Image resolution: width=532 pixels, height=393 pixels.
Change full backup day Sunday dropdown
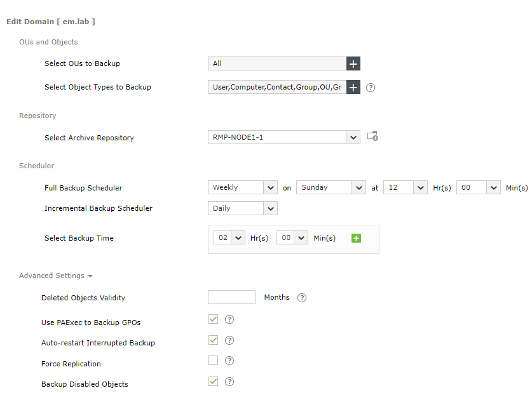[331, 187]
